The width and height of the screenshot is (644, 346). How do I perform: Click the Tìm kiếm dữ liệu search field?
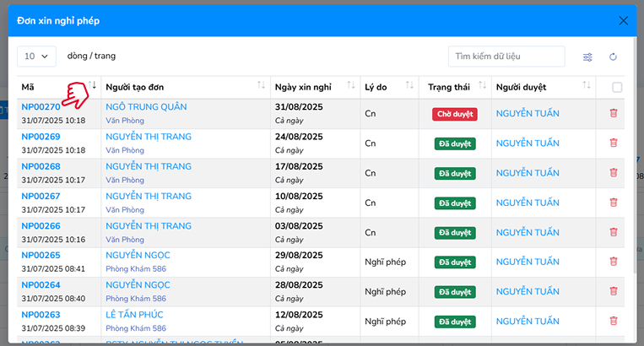tap(506, 57)
